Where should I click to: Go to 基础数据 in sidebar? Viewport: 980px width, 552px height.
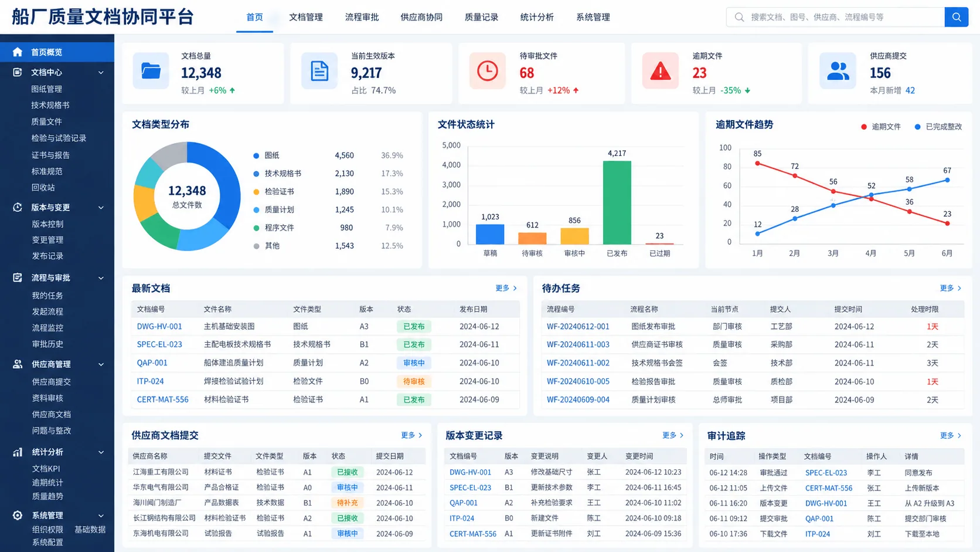(90, 529)
